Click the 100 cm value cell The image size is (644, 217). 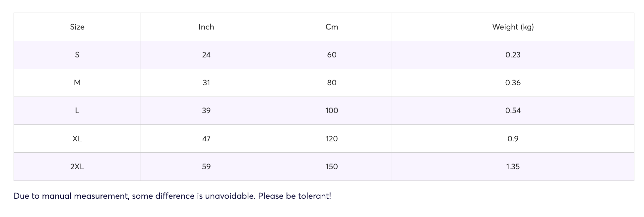click(x=332, y=110)
